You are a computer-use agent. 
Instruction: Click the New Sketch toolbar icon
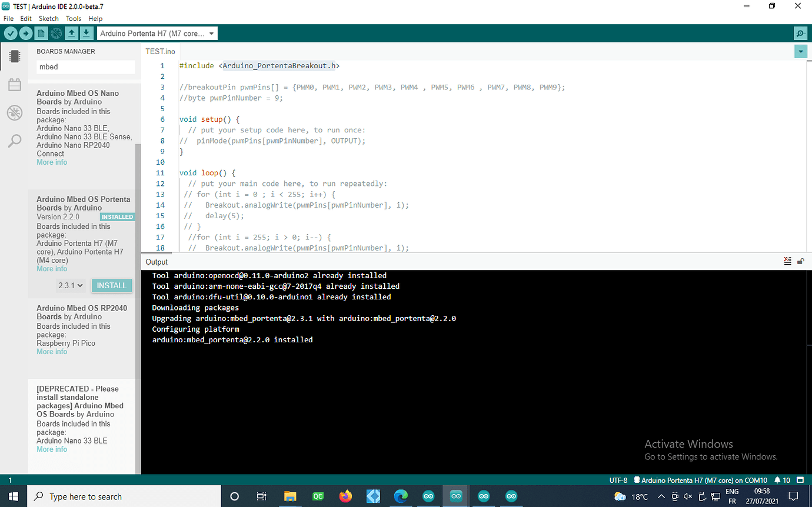tap(41, 33)
